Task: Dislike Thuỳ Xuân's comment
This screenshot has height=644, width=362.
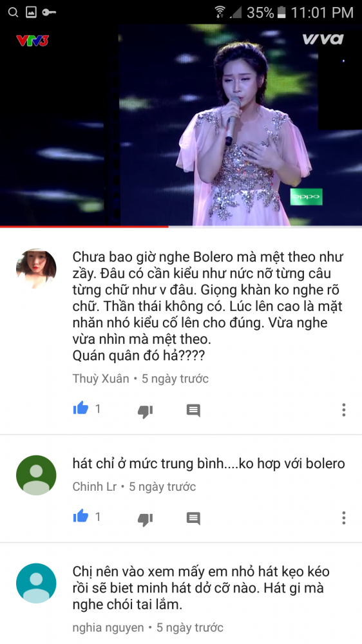Action: 145,411
